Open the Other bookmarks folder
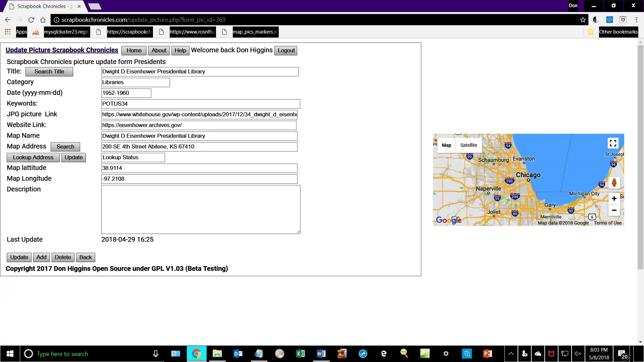This screenshot has width=644, height=362. [614, 32]
